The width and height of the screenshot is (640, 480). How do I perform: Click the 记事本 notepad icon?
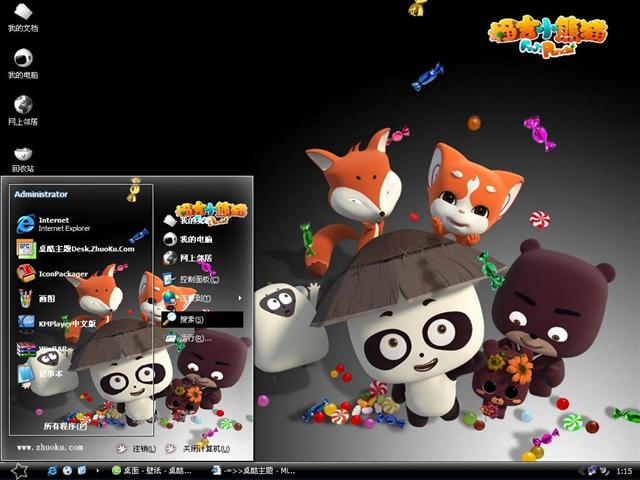25,374
